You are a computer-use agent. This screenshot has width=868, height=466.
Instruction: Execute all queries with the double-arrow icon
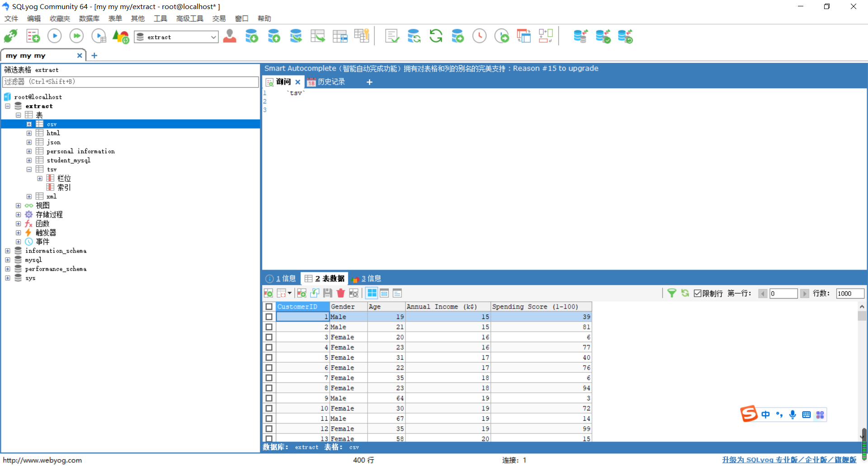[76, 36]
